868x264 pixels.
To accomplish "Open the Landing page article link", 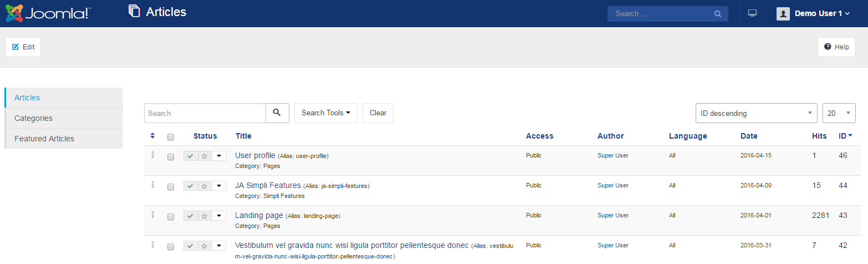I will point(259,215).
